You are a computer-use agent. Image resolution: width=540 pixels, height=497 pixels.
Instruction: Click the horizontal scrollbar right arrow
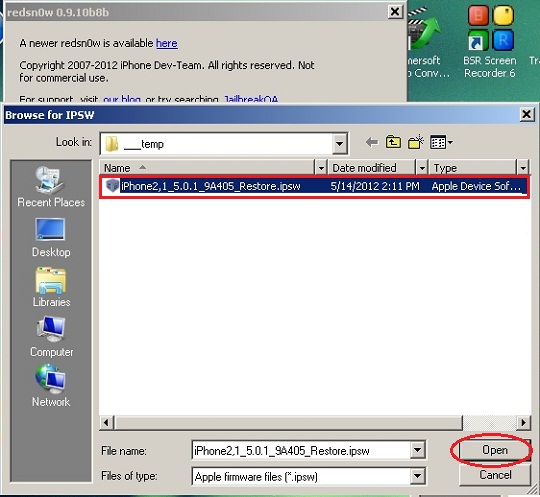pyautogui.click(x=523, y=423)
